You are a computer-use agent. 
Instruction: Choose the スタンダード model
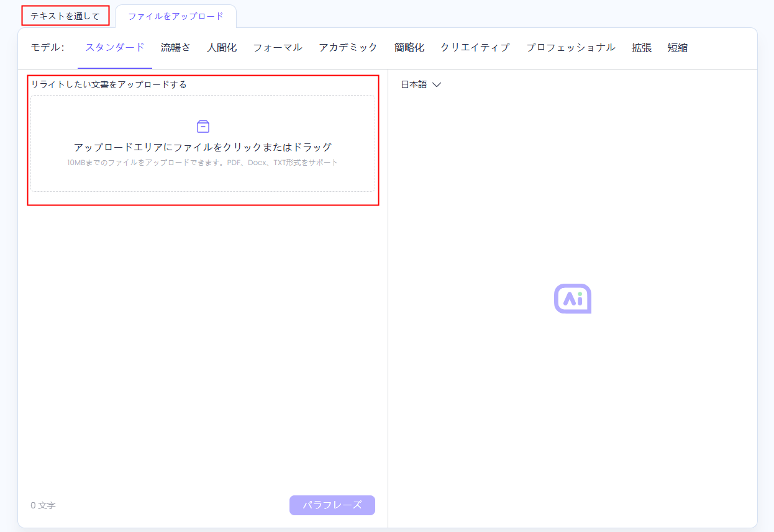[115, 48]
